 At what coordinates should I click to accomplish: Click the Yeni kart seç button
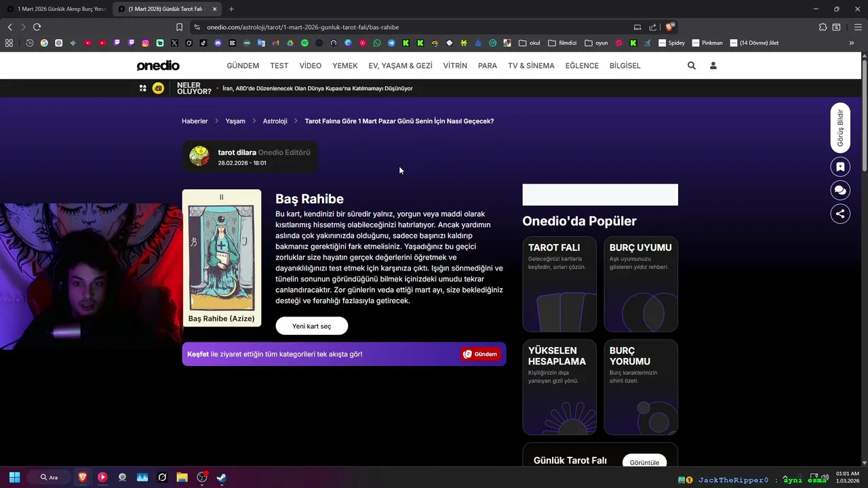point(312,326)
